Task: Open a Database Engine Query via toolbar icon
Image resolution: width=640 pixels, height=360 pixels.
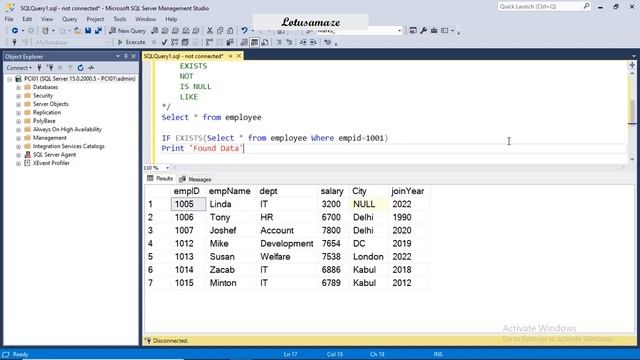Action: coord(155,31)
